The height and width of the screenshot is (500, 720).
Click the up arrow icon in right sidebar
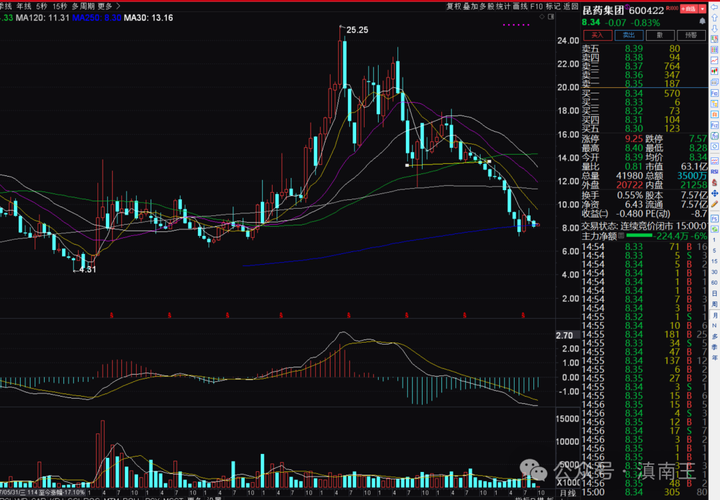point(714,18)
